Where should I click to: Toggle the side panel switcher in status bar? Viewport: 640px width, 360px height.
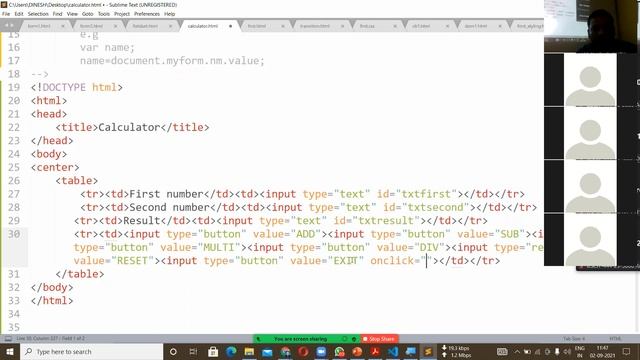(8, 339)
